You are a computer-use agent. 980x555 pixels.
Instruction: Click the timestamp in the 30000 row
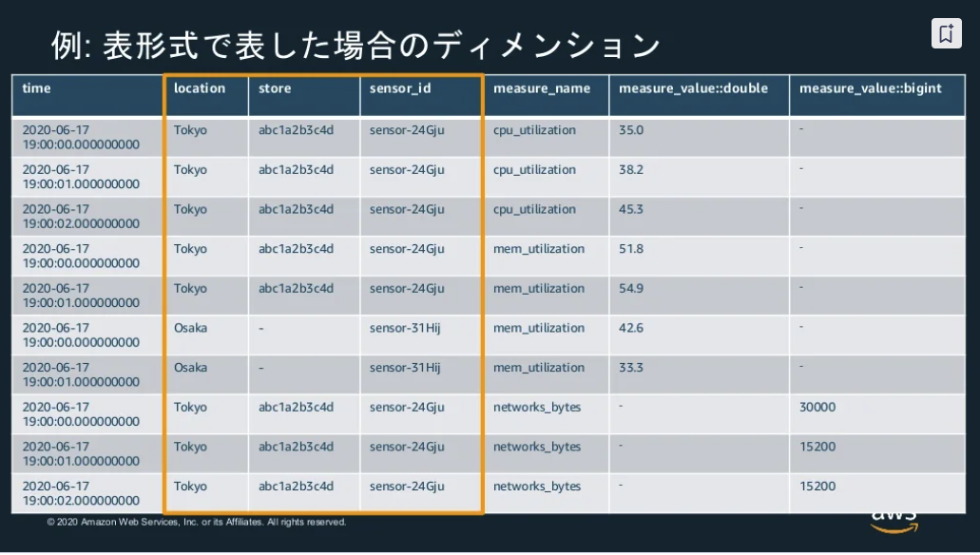[x=81, y=413]
